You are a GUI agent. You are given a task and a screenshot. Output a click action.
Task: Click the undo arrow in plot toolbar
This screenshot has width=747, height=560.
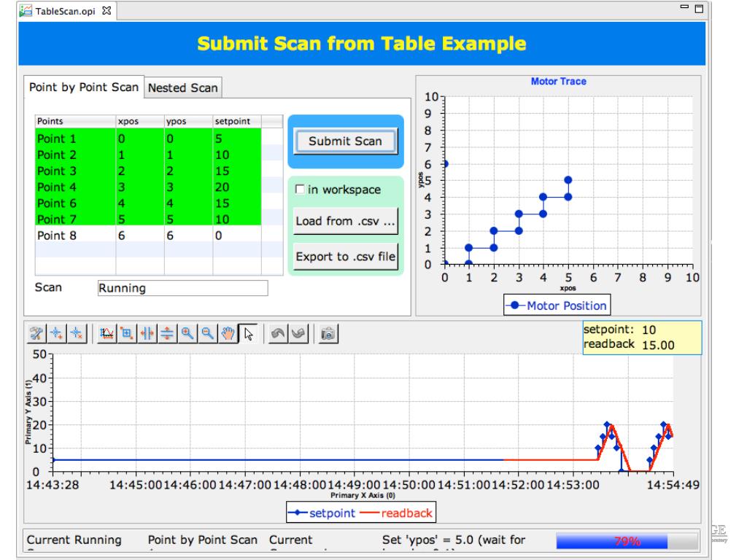(278, 333)
